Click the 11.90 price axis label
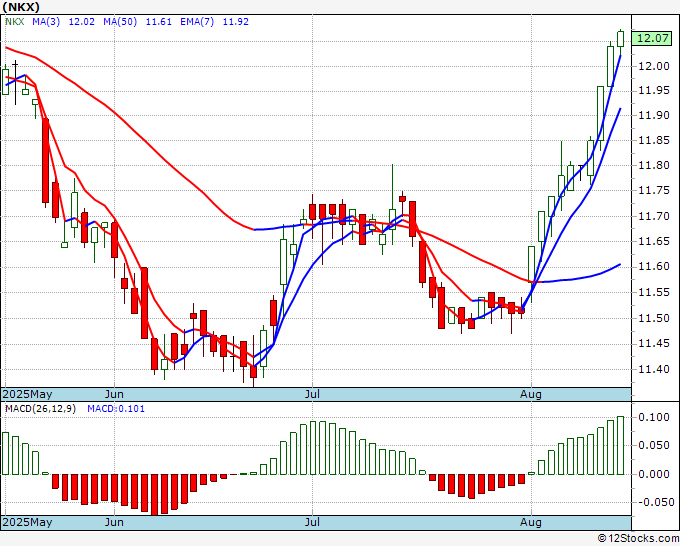 tap(654, 115)
